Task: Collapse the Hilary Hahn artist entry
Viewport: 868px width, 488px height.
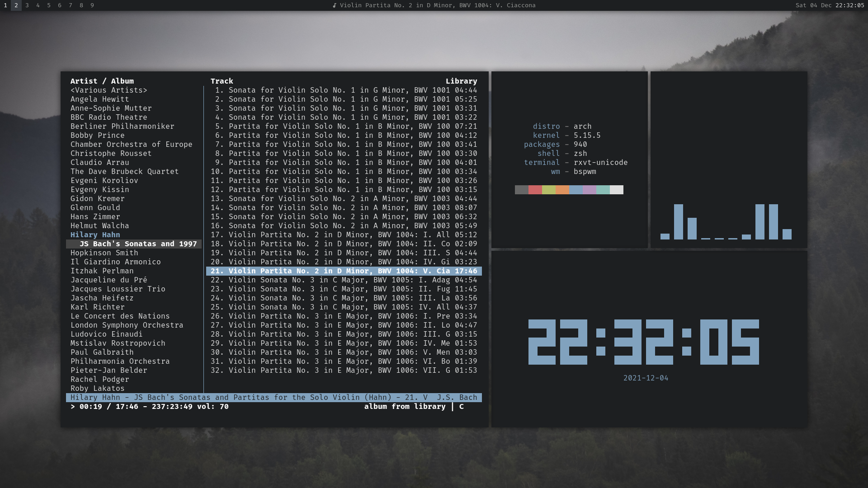Action: click(x=95, y=235)
